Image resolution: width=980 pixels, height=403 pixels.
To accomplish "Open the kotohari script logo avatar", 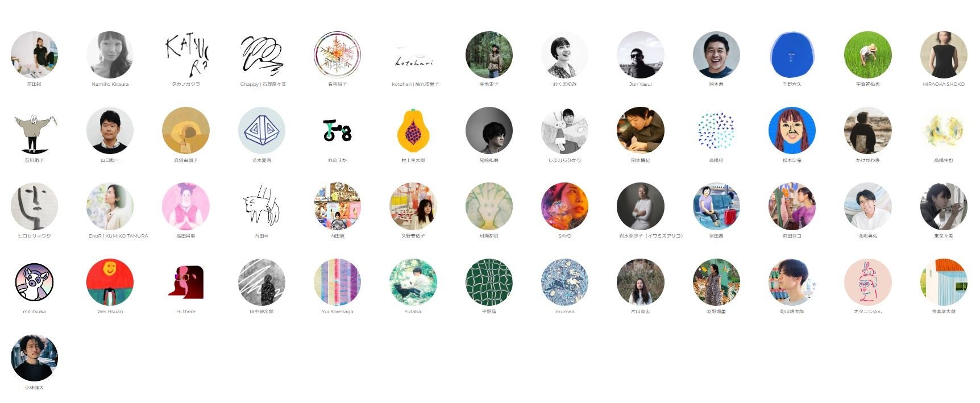I will tap(413, 55).
